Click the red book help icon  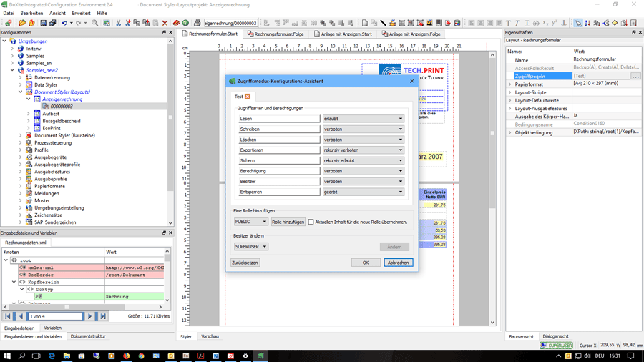point(176,23)
